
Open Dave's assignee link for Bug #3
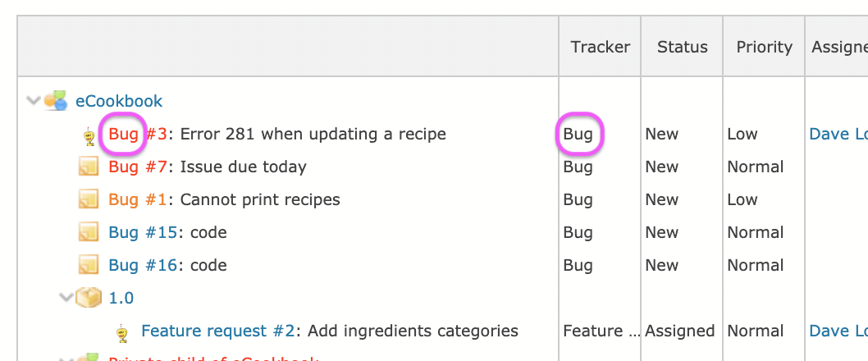click(837, 135)
